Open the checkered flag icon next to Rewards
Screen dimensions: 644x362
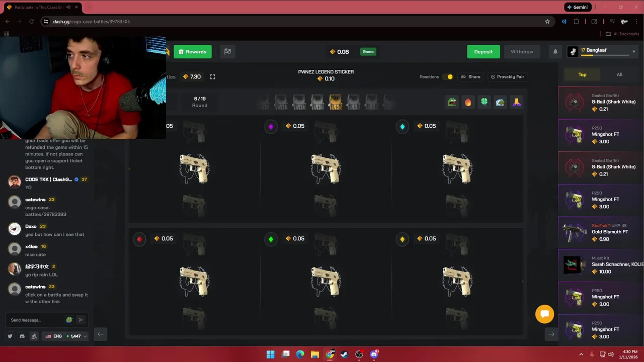pos(227,52)
